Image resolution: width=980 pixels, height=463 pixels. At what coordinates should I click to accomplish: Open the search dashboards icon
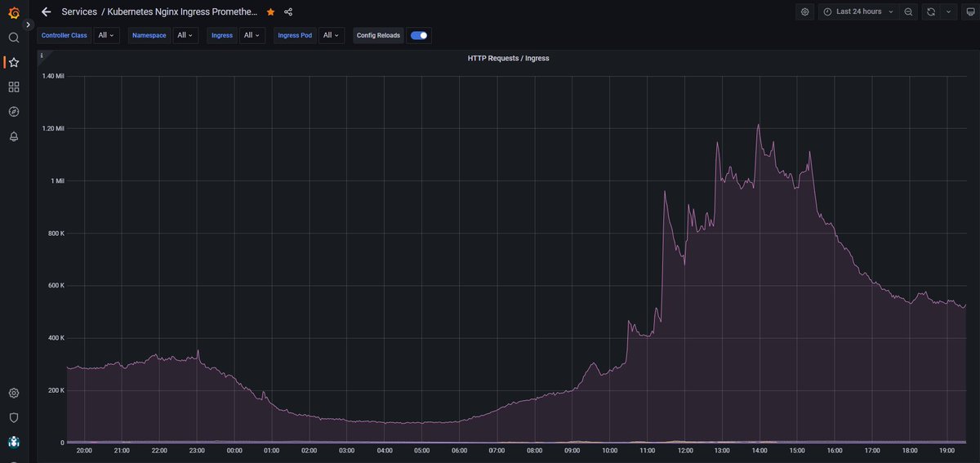pyautogui.click(x=14, y=38)
